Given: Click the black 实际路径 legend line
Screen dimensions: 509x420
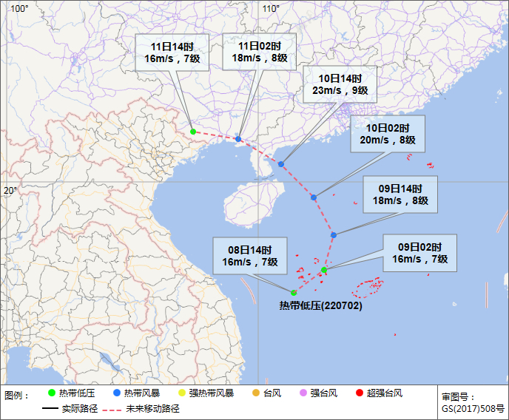Looking at the screenshot, I should tap(50, 408).
